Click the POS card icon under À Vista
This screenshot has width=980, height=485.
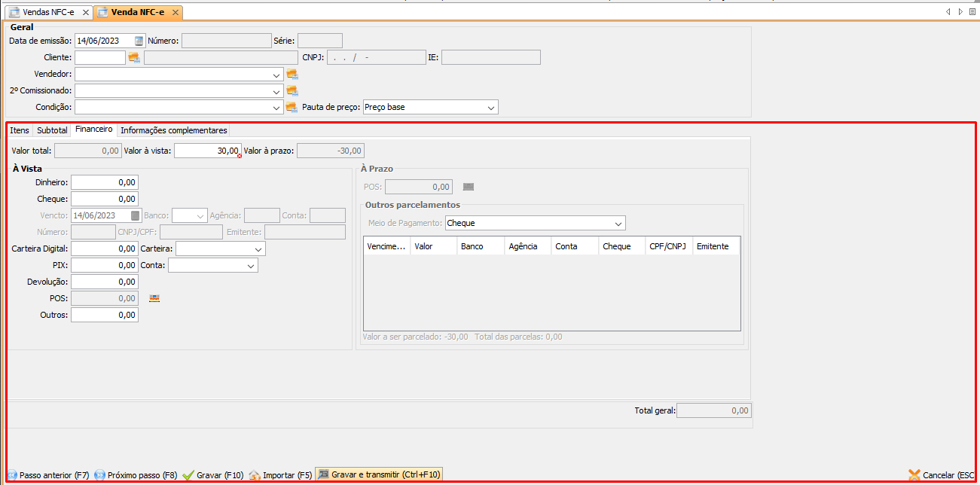(154, 298)
